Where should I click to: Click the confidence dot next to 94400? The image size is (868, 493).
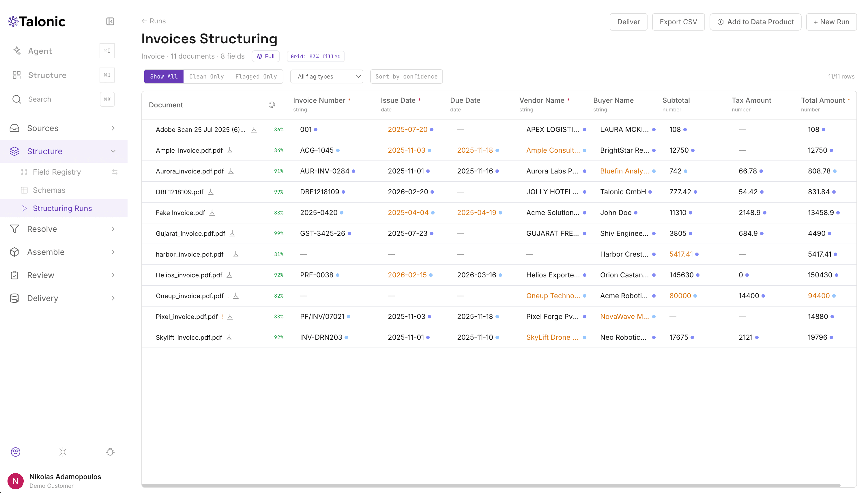(834, 296)
